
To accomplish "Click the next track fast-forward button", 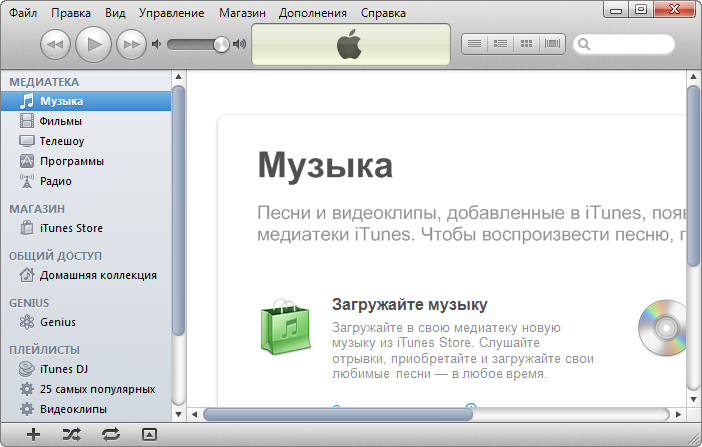I will pyautogui.click(x=131, y=44).
